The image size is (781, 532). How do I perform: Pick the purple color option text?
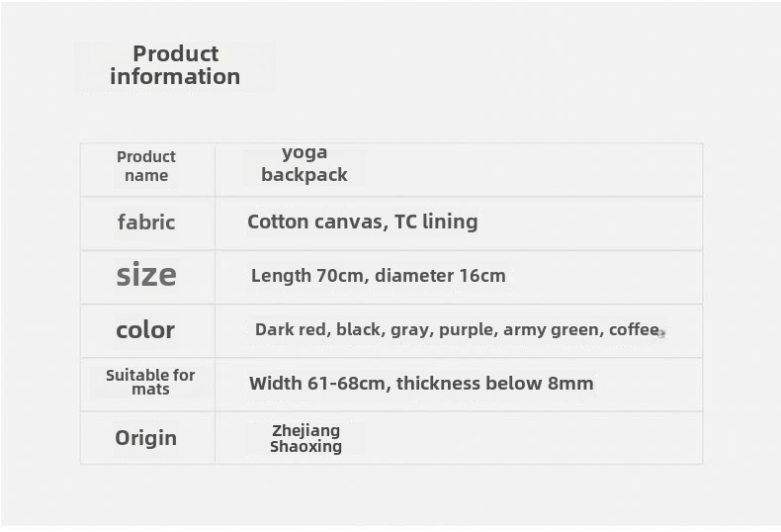pos(467,330)
